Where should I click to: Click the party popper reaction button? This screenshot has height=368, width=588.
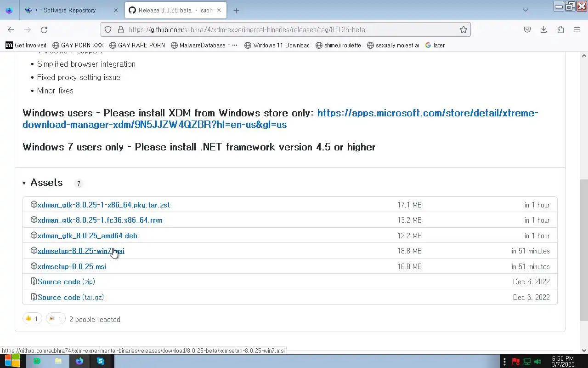coord(56,318)
